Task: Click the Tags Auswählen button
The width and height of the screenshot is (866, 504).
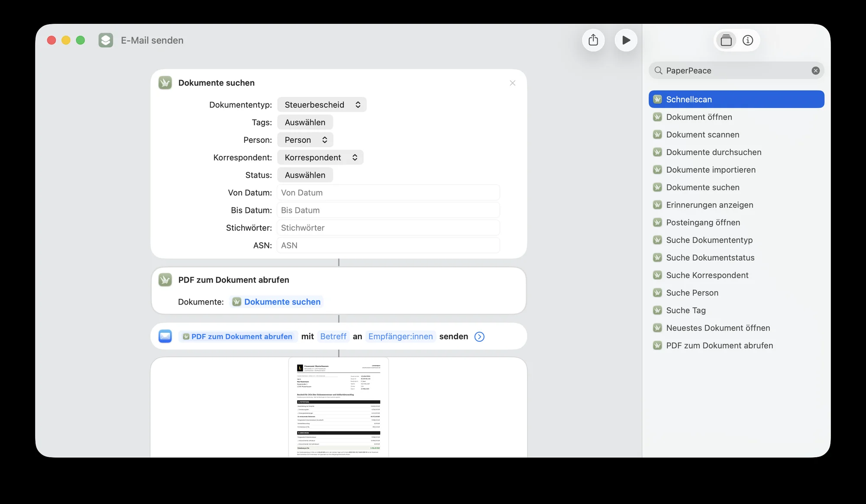Action: click(x=305, y=122)
